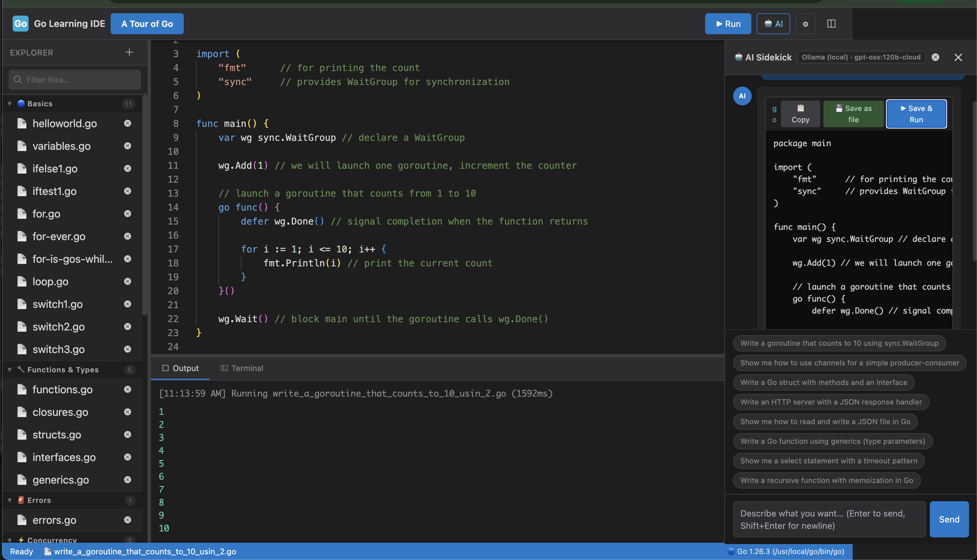Remove interfaces.go with its x icon
Screen dimensions: 977x560
(128, 457)
